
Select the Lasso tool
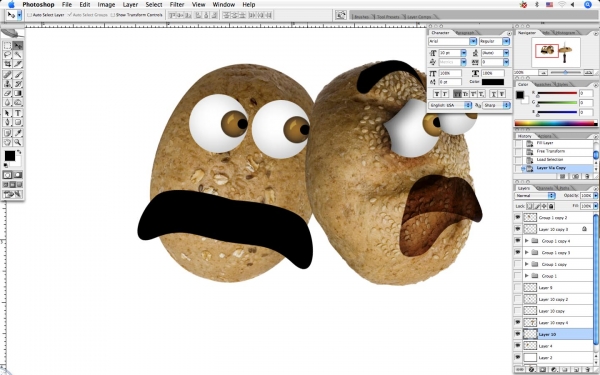(x=7, y=55)
